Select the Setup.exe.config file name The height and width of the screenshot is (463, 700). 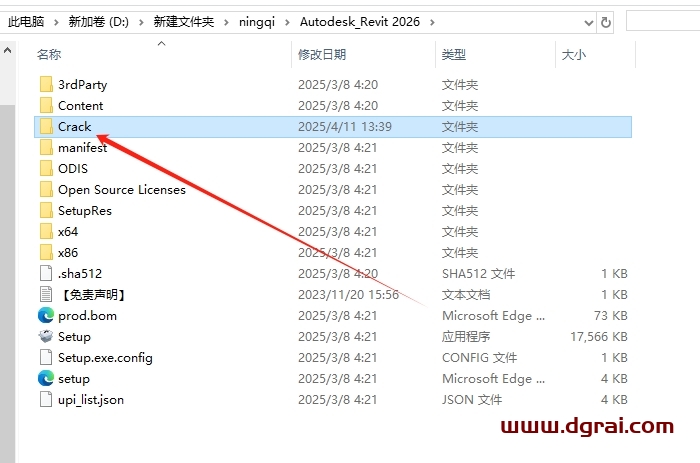(105, 358)
